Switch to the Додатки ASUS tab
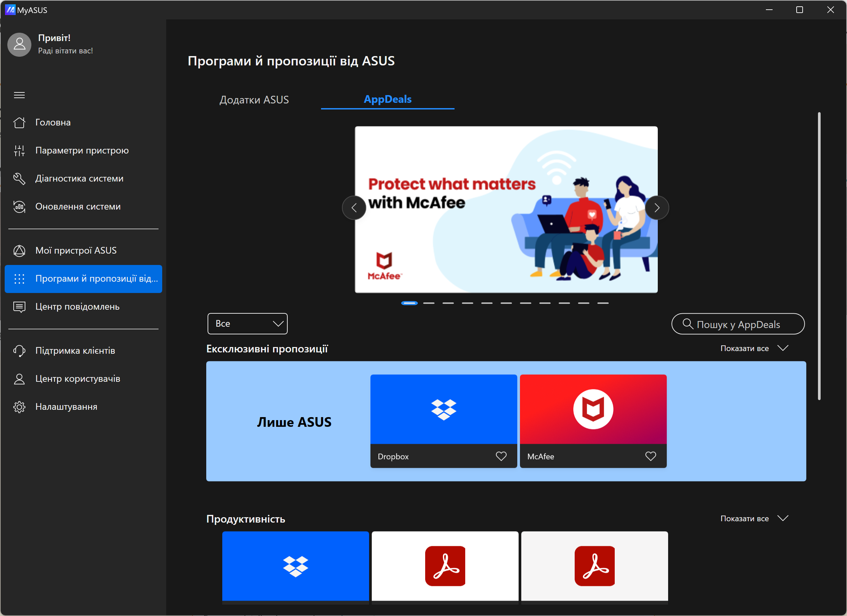The height and width of the screenshot is (616, 847). (x=254, y=100)
